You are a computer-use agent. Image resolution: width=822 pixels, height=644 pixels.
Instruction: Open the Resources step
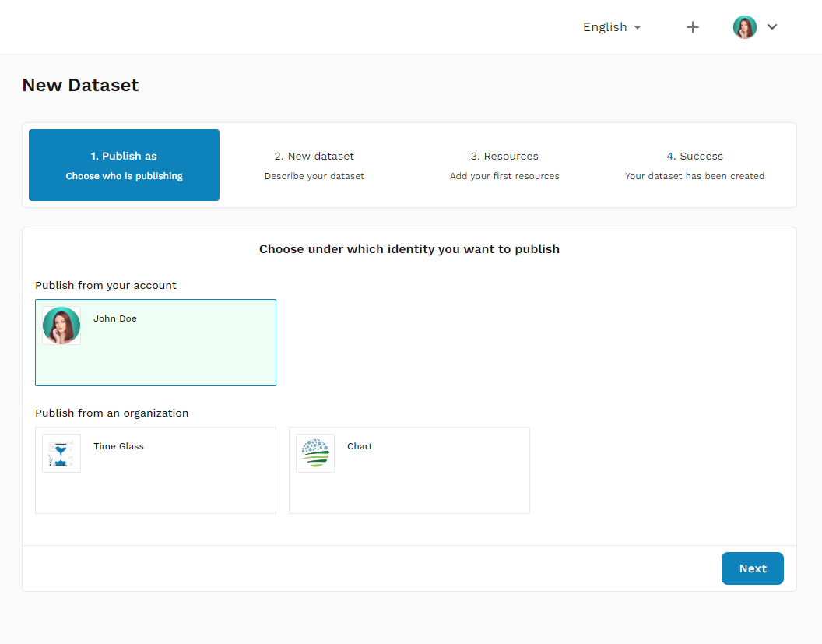click(x=504, y=165)
